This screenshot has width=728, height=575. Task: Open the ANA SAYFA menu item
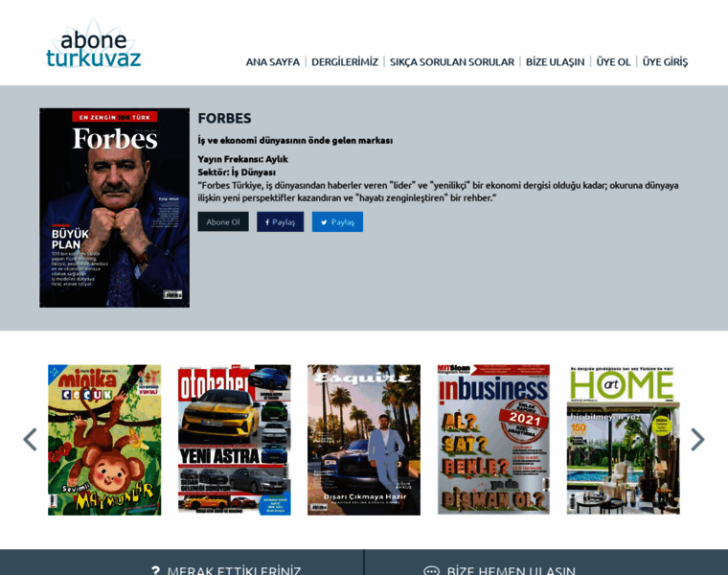[273, 61]
